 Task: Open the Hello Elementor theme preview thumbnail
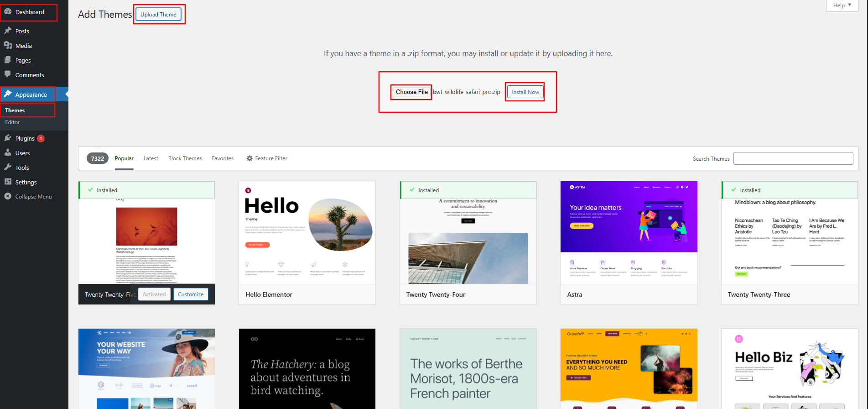point(307,233)
